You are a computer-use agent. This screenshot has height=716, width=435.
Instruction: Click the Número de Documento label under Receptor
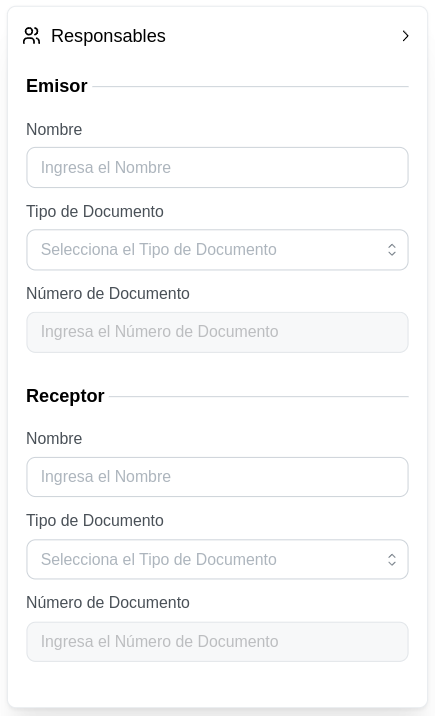pyautogui.click(x=108, y=603)
